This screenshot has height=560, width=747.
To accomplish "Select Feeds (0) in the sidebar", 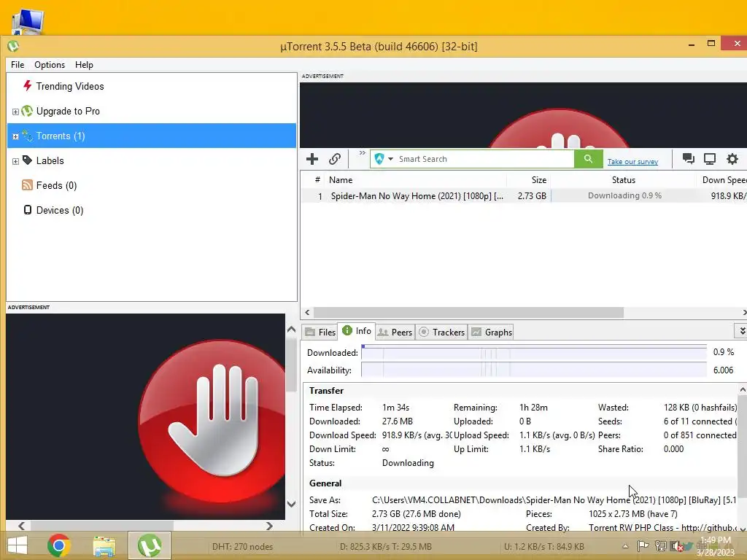I will [x=56, y=185].
